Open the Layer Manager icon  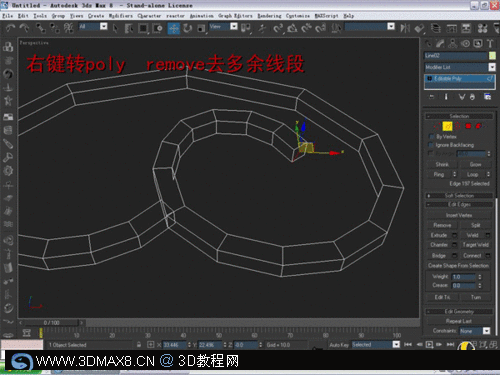[435, 28]
